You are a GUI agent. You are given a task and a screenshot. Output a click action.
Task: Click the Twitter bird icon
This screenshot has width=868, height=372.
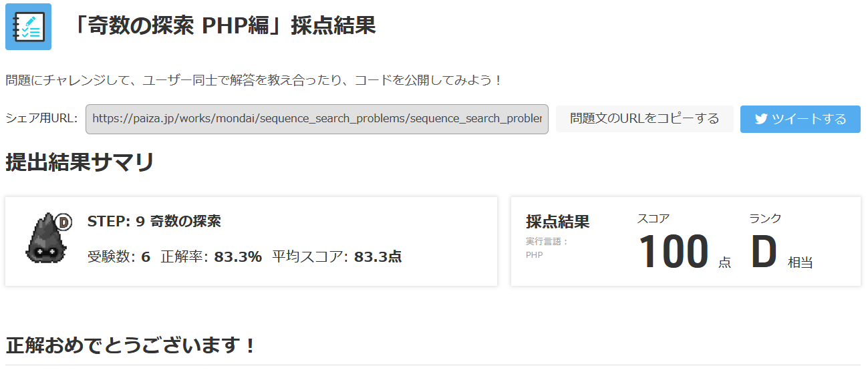(x=760, y=119)
